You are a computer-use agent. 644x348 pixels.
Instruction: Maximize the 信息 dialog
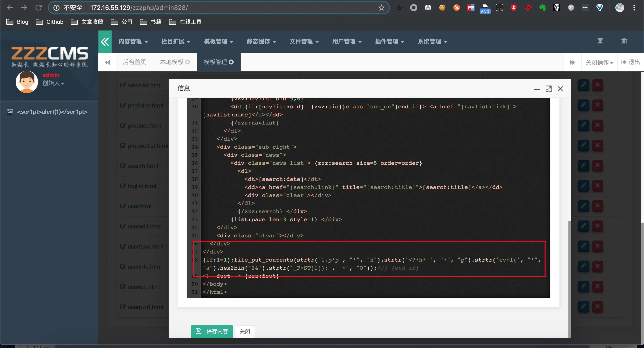pyautogui.click(x=549, y=89)
